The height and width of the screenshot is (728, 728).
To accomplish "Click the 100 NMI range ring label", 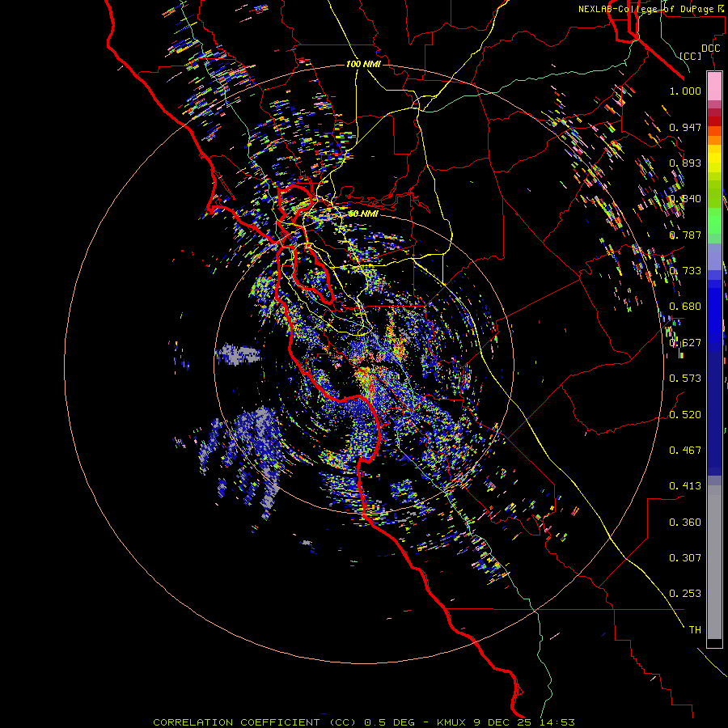I will (x=363, y=64).
